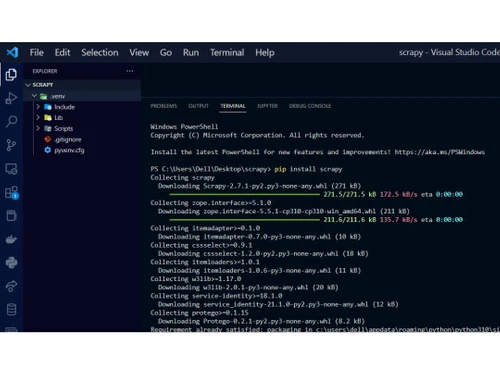Image resolution: width=500 pixels, height=375 pixels.
Task: Open the Go menu
Action: [x=166, y=53]
